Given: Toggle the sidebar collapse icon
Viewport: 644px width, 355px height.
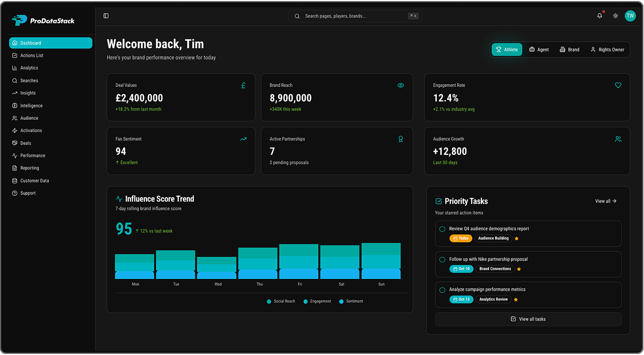Looking at the screenshot, I should [106, 16].
